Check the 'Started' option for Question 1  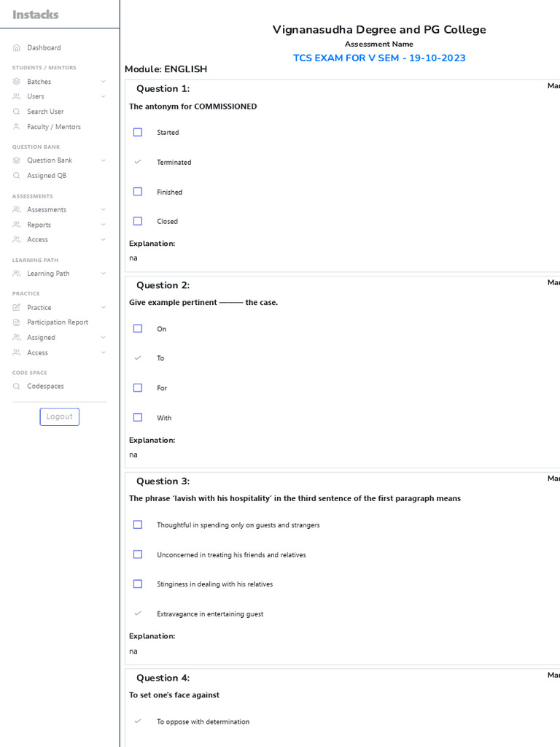138,132
